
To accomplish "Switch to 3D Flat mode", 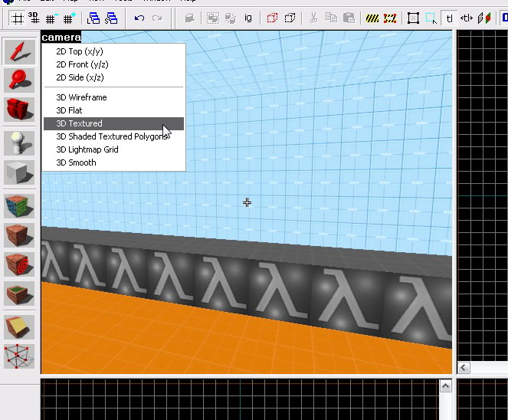I will [113, 110].
